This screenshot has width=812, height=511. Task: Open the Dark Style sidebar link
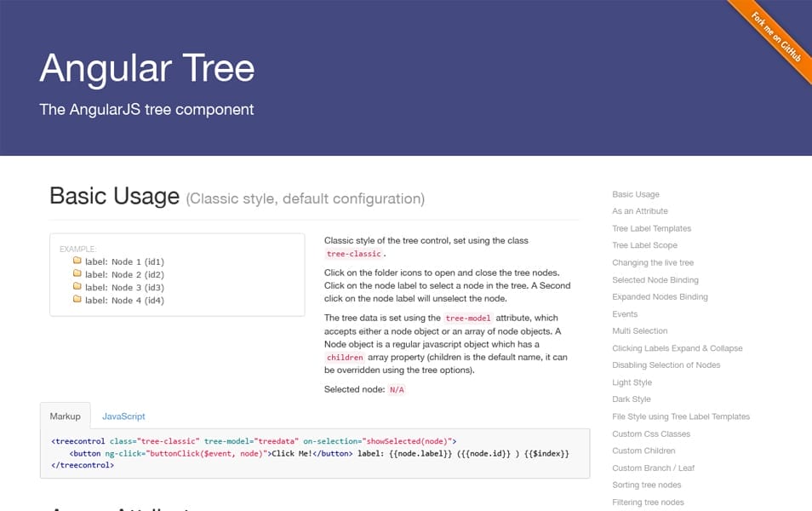tap(632, 399)
